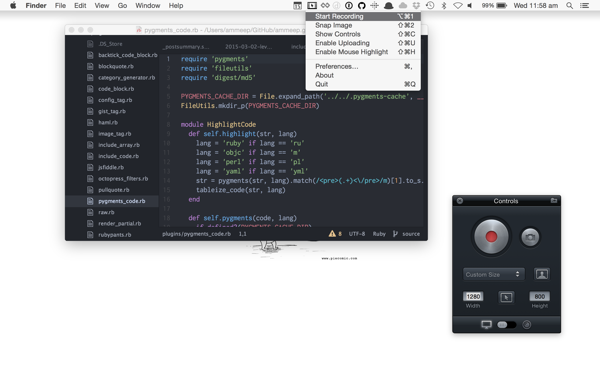Screen dimensions: 600x375
Task: Open category_generator.rb in the file tree
Action: pyautogui.click(x=126, y=77)
